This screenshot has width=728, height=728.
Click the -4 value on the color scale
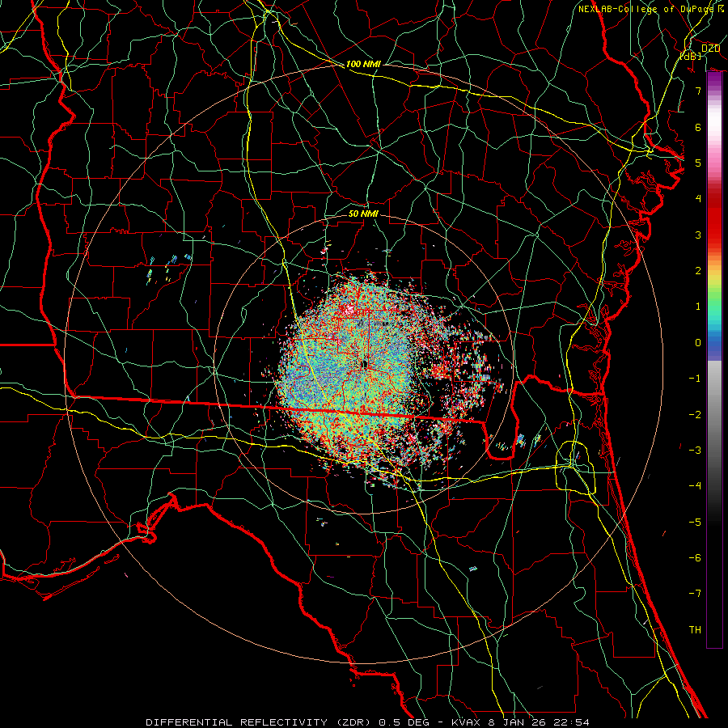coord(695,485)
